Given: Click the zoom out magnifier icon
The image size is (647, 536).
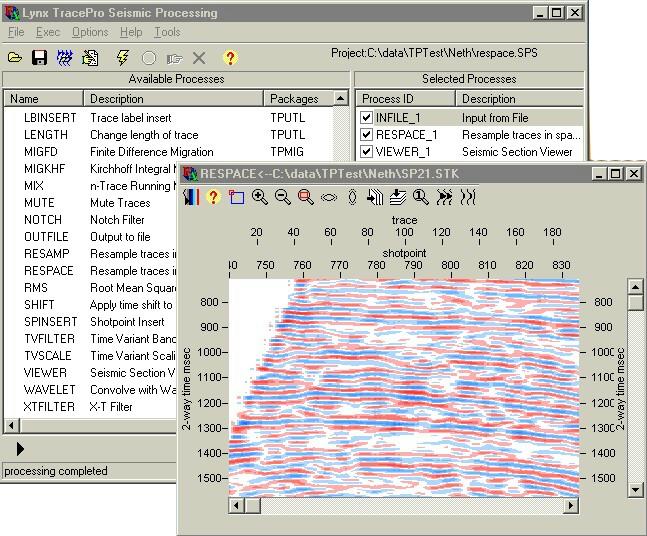Looking at the screenshot, I should tap(283, 197).
